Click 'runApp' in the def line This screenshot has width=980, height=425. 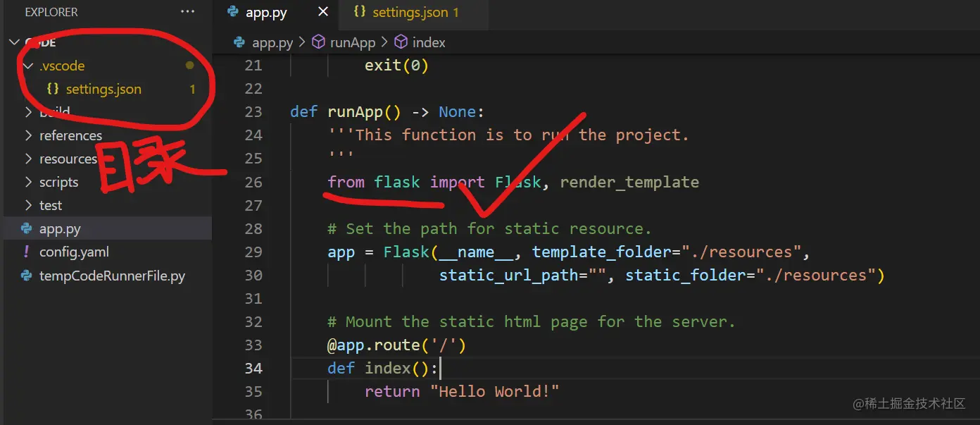(355, 112)
